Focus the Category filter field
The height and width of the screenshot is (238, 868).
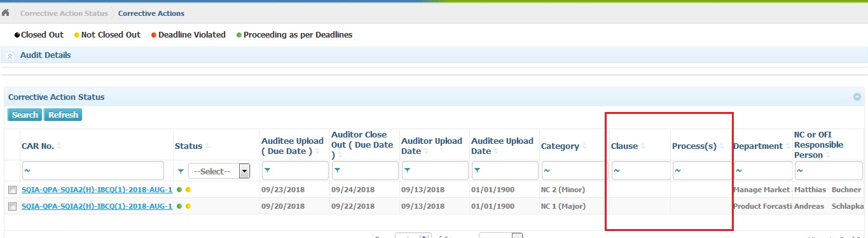pyautogui.click(x=575, y=171)
